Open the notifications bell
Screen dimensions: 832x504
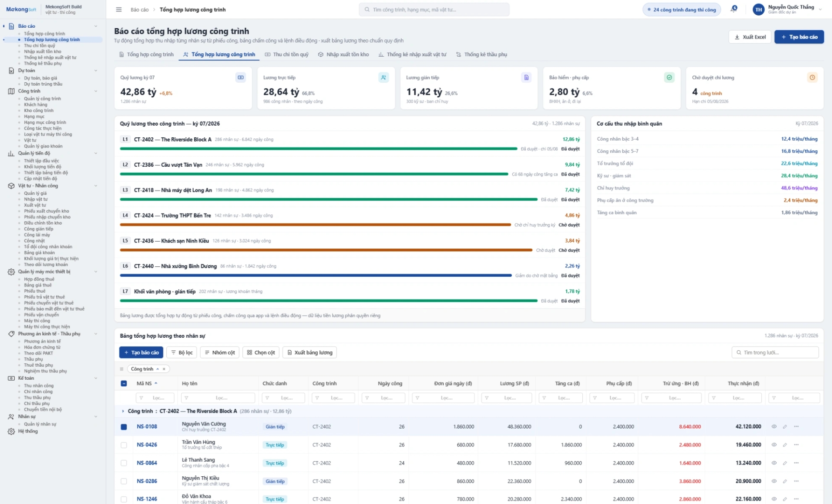(x=734, y=9)
